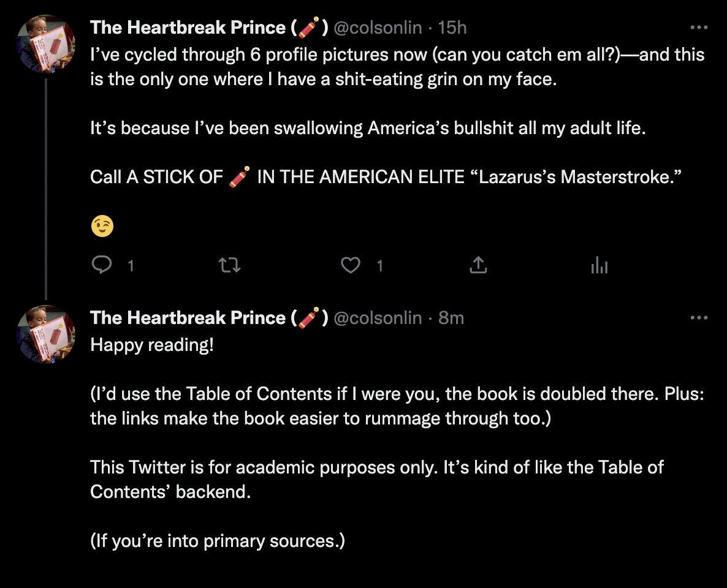Image resolution: width=727 pixels, height=588 pixels.
Task: Share the first tweet via share icon
Action: pos(478,265)
